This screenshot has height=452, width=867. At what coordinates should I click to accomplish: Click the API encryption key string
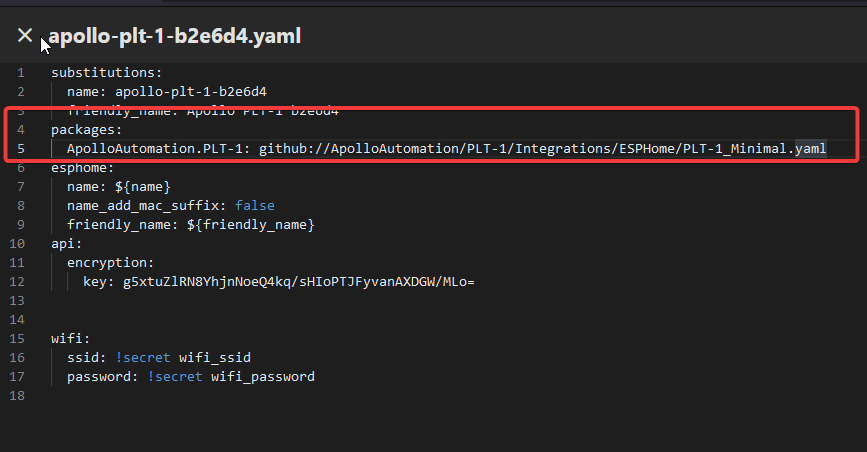(298, 282)
